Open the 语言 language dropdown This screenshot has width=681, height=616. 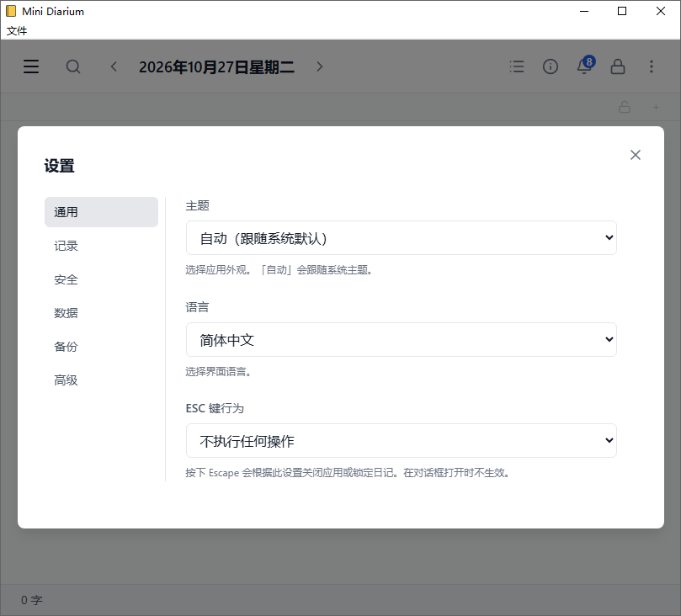pyautogui.click(x=402, y=339)
